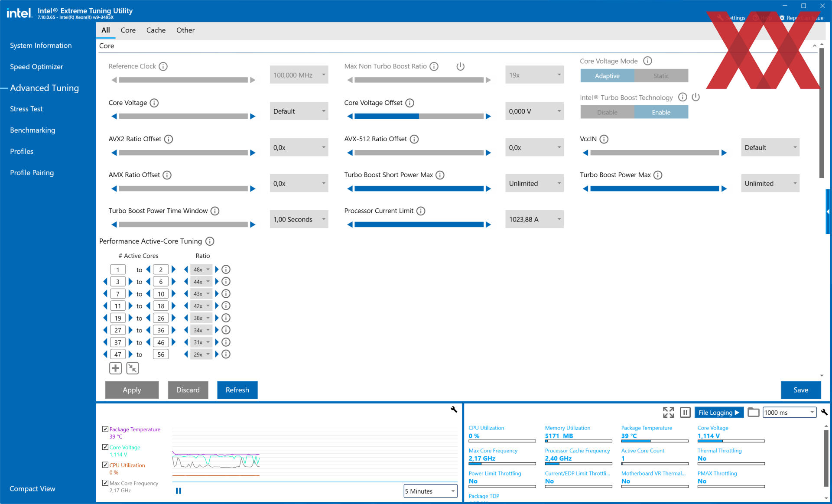
Task: Uncheck Max Core Frequency graph checkbox
Action: [105, 483]
